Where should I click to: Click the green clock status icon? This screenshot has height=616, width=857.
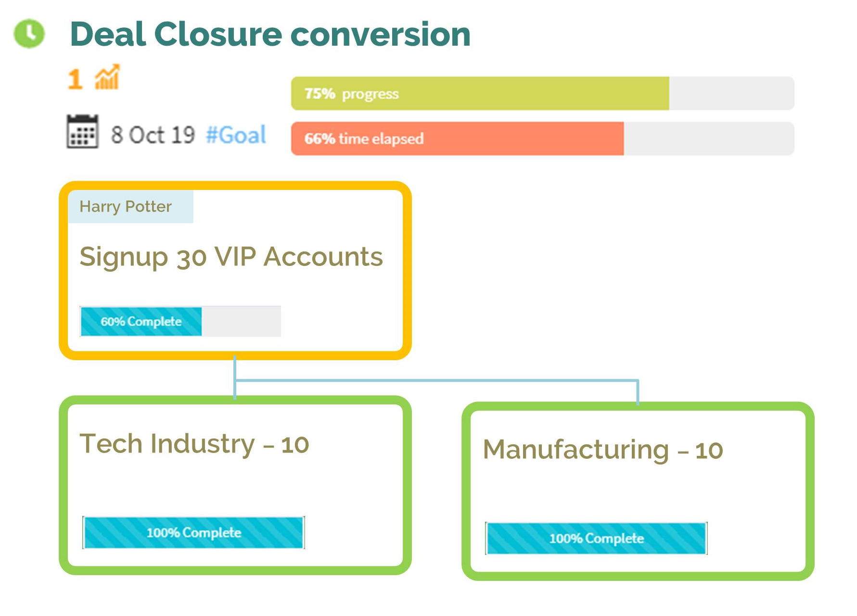(29, 34)
